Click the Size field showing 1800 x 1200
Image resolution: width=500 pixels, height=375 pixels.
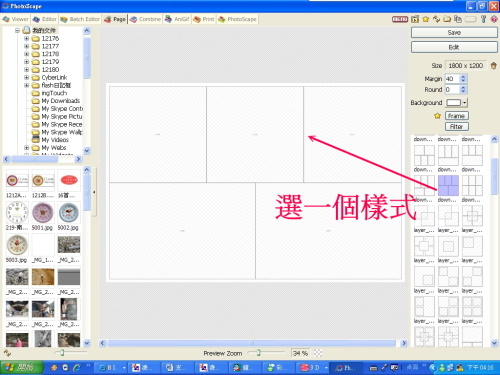pos(465,65)
